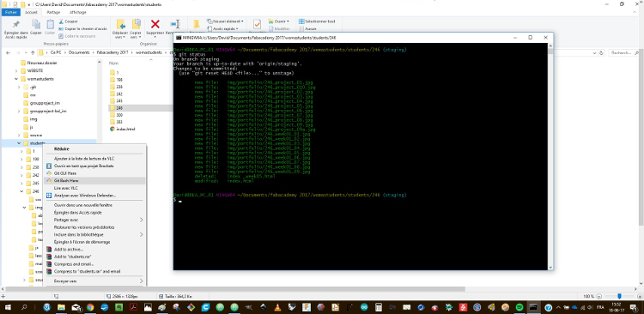Collapse the womastudents tree node
The image size is (644, 314).
click(x=16, y=79)
